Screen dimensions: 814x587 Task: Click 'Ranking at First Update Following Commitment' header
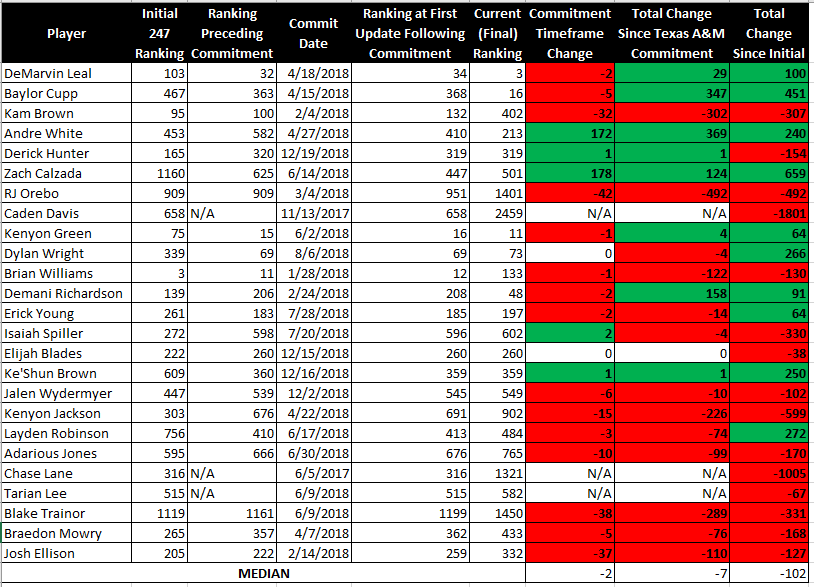tap(410, 33)
